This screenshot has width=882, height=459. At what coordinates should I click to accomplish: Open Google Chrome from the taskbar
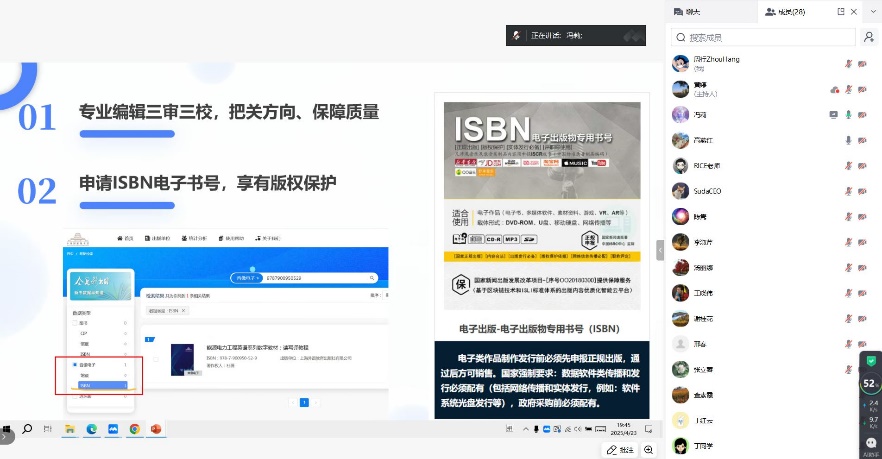coord(134,429)
